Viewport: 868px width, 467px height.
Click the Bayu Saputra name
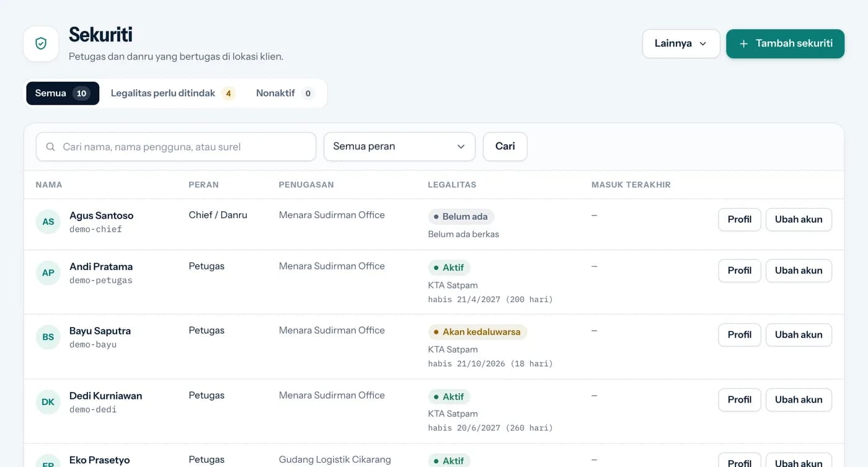100,331
